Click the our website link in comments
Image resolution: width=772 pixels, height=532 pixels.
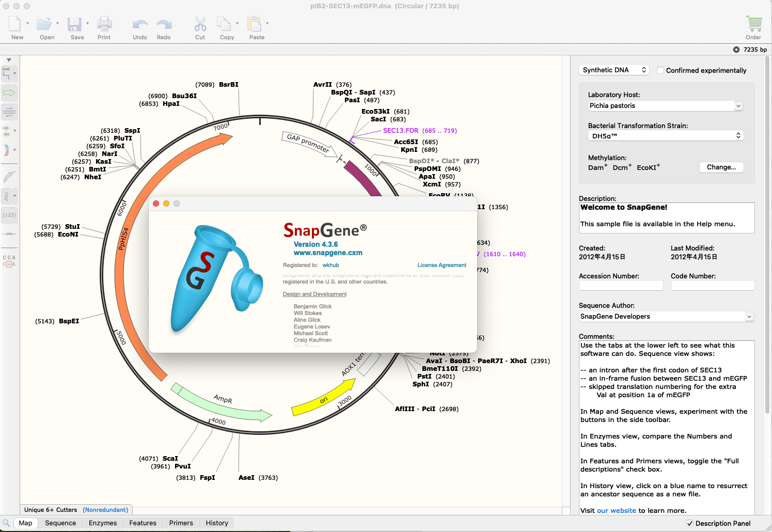[x=617, y=510]
